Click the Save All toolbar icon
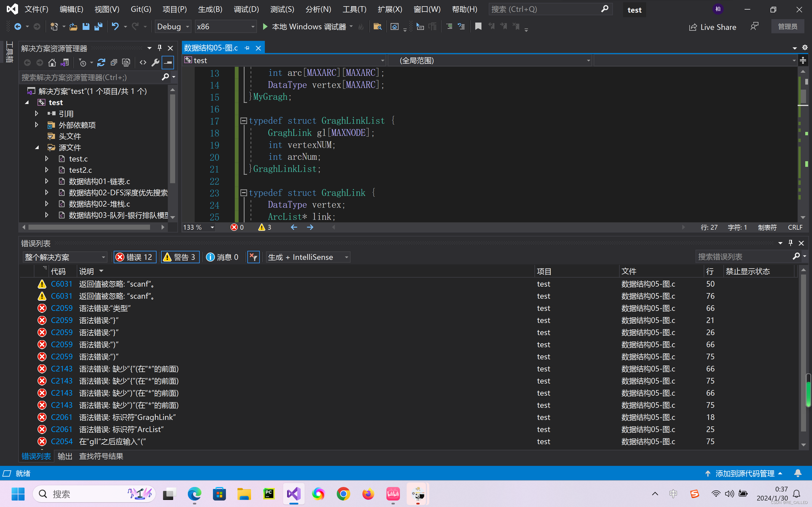This screenshot has height=507, width=812. point(98,26)
